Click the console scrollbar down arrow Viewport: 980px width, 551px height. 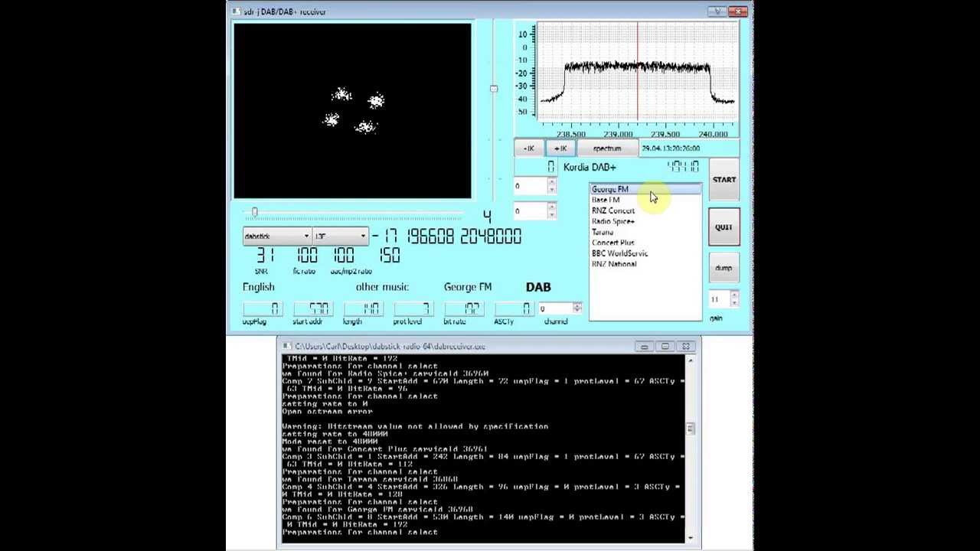tap(690, 538)
